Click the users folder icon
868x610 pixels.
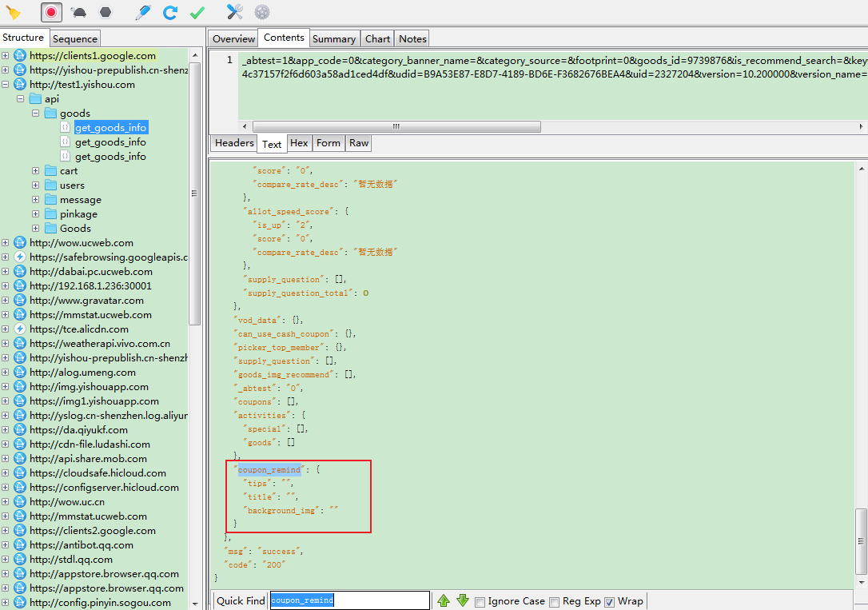pyautogui.click(x=50, y=185)
